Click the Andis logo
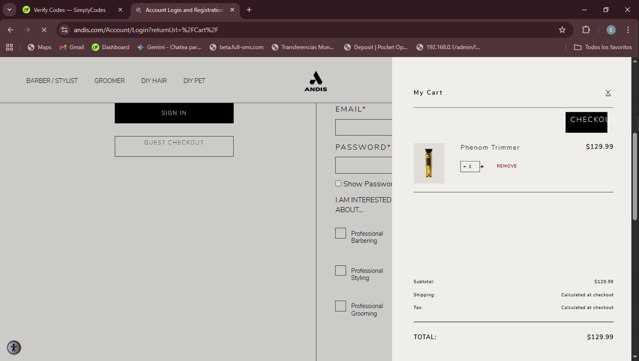Image resolution: width=639 pixels, height=361 pixels. (315, 81)
